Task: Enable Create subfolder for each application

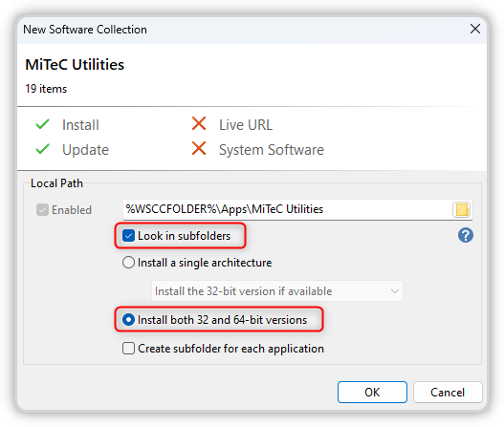Action: pyautogui.click(x=128, y=349)
